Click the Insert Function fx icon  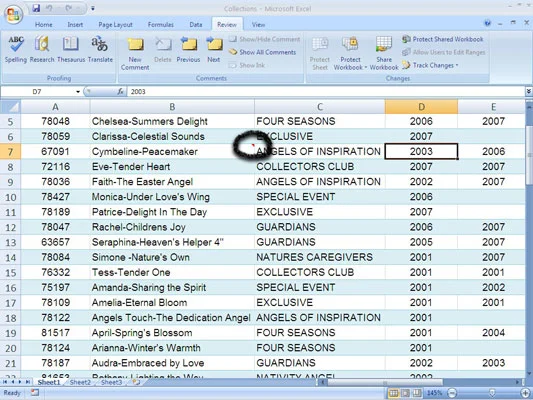(x=120, y=91)
